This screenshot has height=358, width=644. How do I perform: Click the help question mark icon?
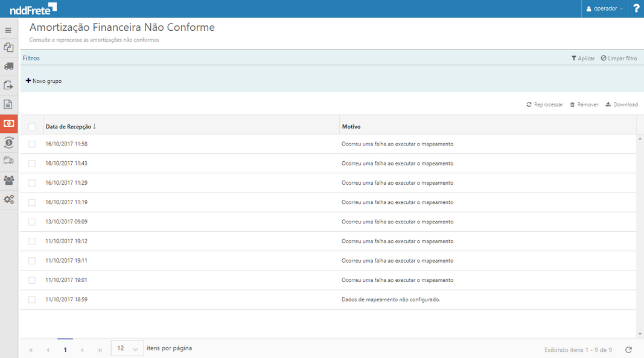(x=636, y=8)
